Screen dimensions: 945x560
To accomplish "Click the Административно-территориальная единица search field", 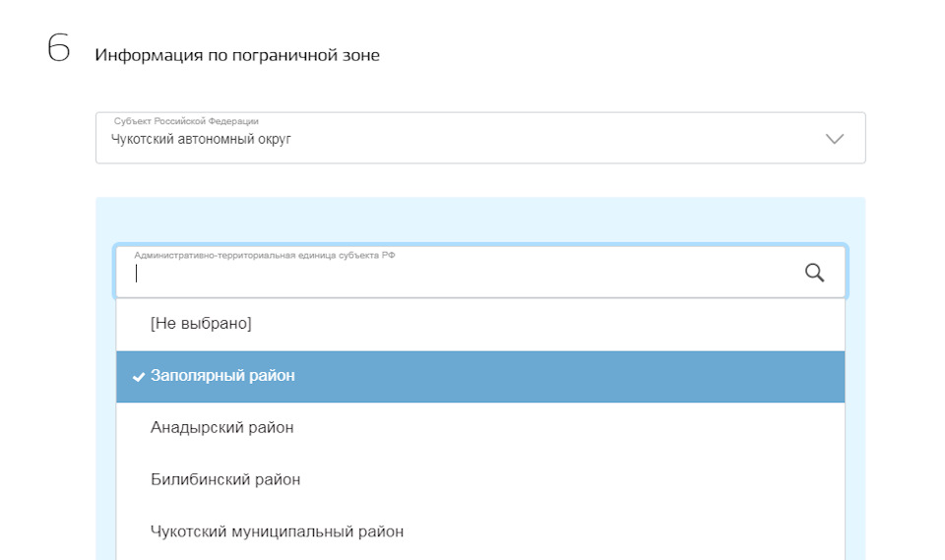I will point(463,275).
